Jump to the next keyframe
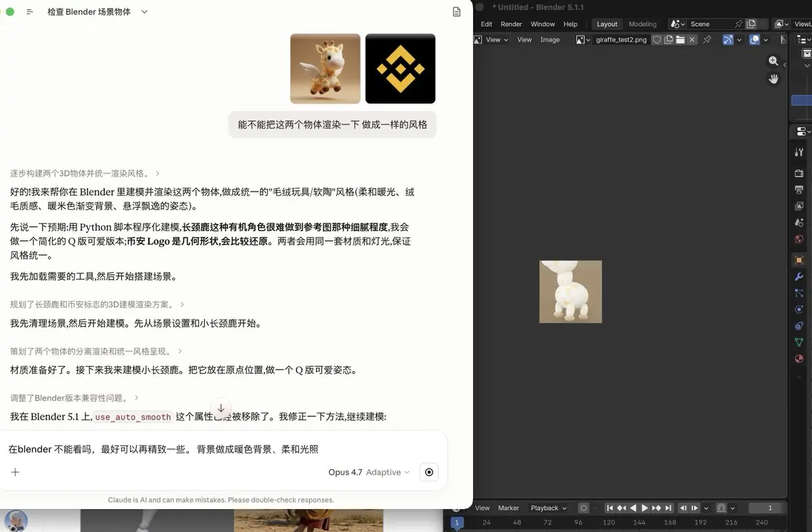Viewport: 812px width, 532px height. coord(656,508)
